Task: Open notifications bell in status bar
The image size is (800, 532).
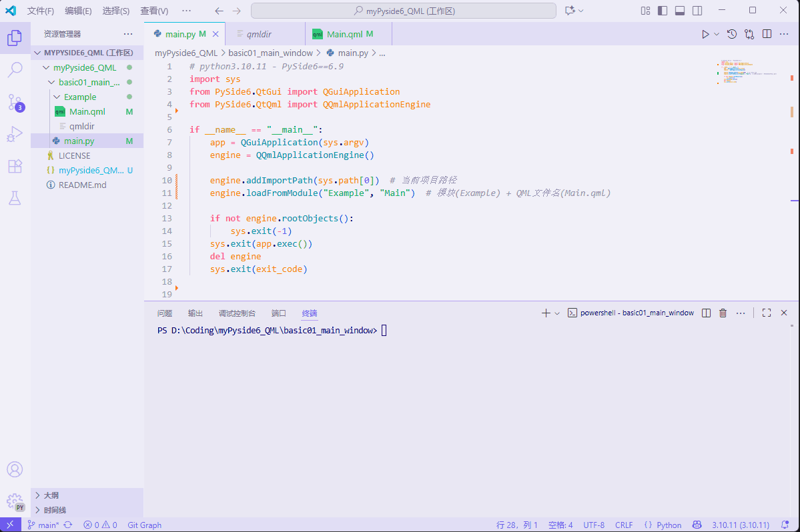Action: pyautogui.click(x=785, y=525)
